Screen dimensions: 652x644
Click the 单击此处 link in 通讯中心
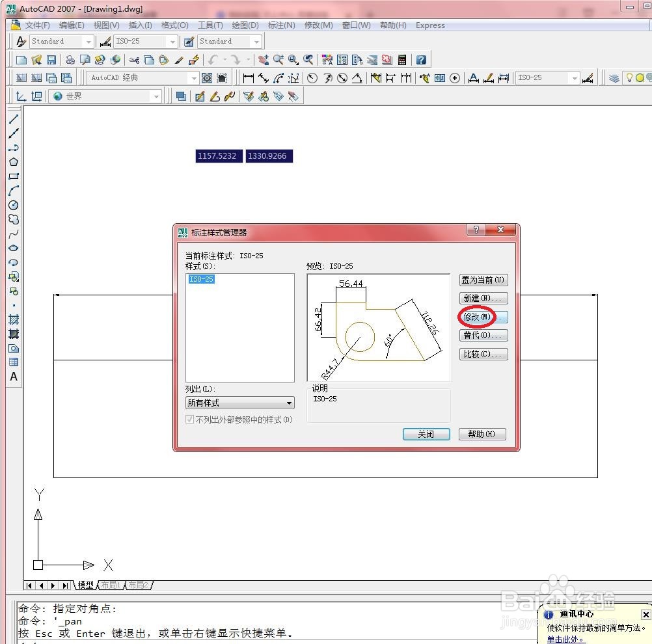click(x=565, y=639)
